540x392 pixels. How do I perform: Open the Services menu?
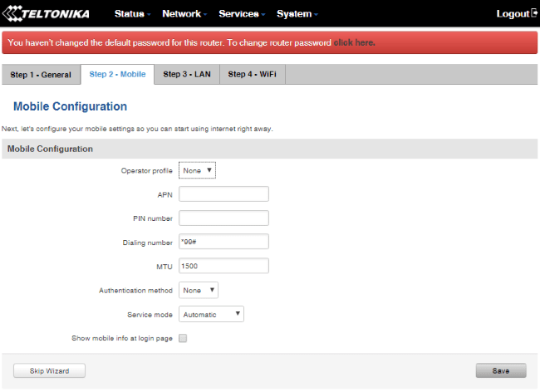[x=241, y=14]
